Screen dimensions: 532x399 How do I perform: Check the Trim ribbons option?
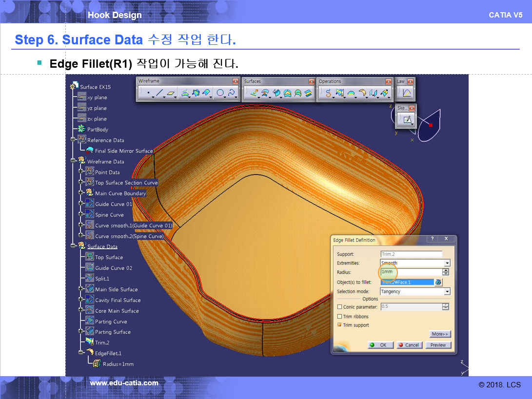tap(339, 317)
